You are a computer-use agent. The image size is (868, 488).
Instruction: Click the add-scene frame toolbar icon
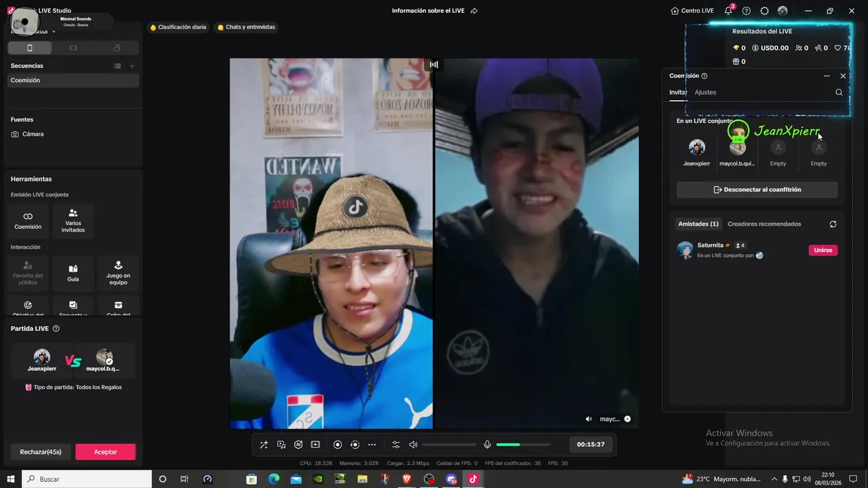point(315,445)
